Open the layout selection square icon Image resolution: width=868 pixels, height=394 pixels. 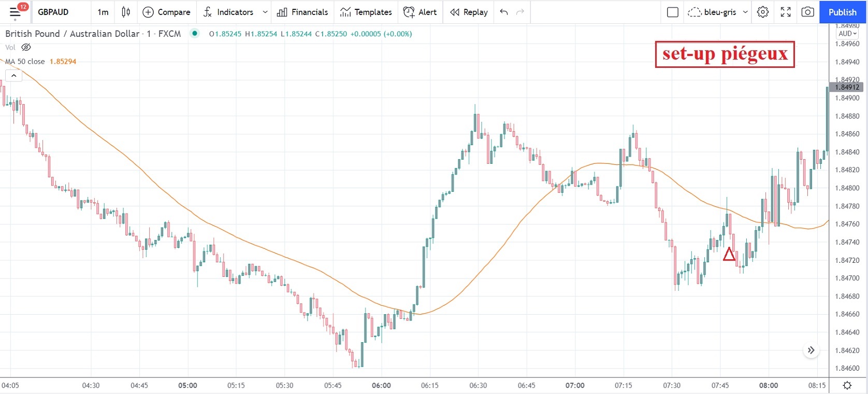pos(673,12)
